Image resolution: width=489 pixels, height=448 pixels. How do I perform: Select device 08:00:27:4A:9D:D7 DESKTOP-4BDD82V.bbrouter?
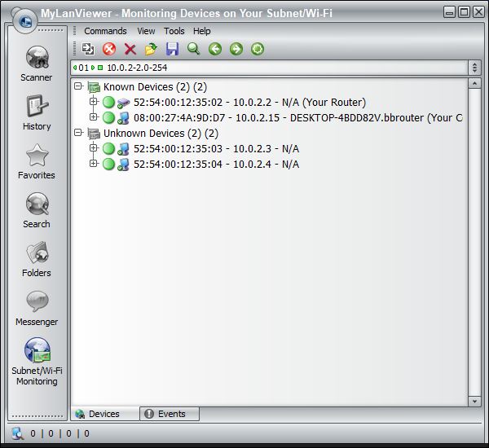[297, 118]
